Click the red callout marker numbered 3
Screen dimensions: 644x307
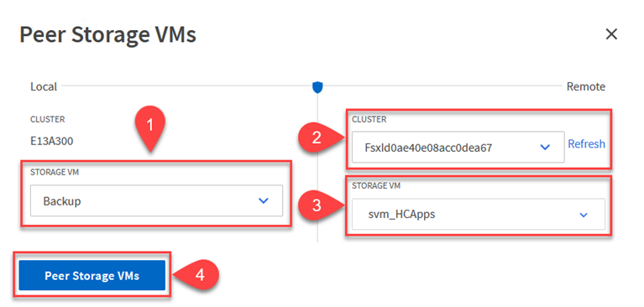(316, 206)
